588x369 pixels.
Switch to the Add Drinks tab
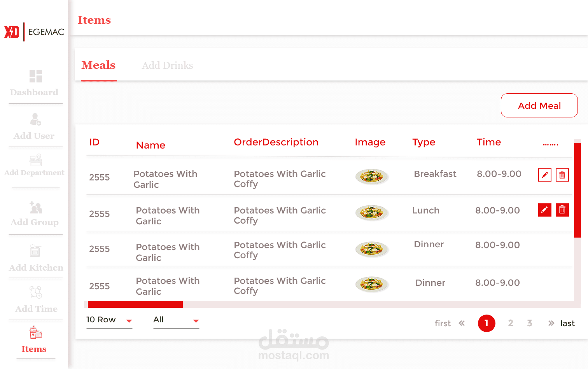point(167,65)
